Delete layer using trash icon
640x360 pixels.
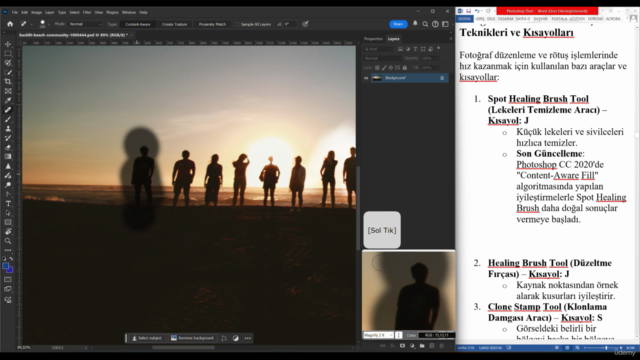coord(442,346)
